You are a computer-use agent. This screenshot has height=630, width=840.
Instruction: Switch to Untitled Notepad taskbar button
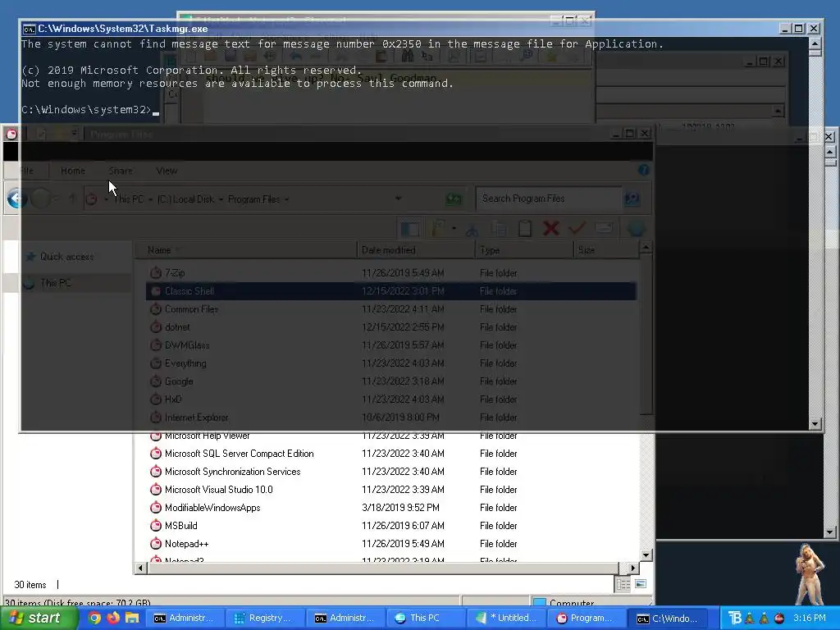[x=506, y=619]
